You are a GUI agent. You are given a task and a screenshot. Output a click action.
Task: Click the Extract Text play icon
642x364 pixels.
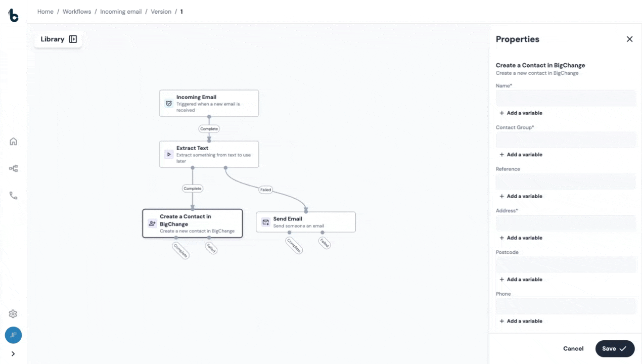tap(169, 154)
